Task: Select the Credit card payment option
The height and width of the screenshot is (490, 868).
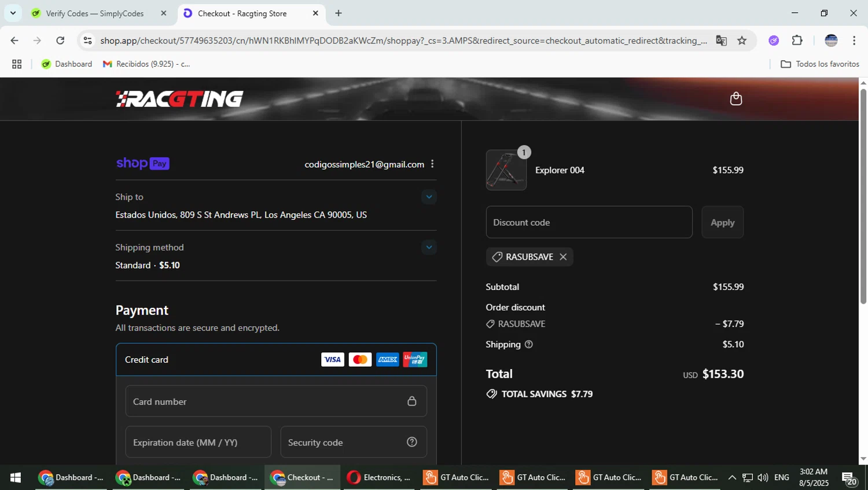Action: (276, 359)
